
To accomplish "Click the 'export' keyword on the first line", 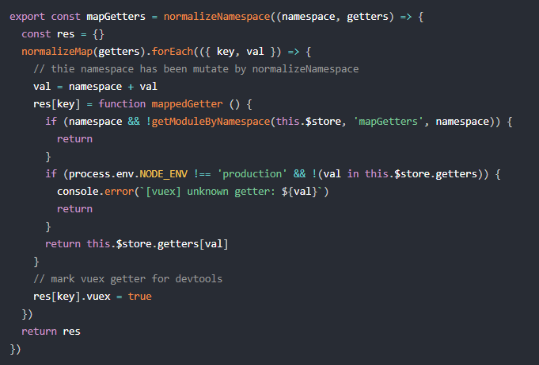I will tap(27, 16).
